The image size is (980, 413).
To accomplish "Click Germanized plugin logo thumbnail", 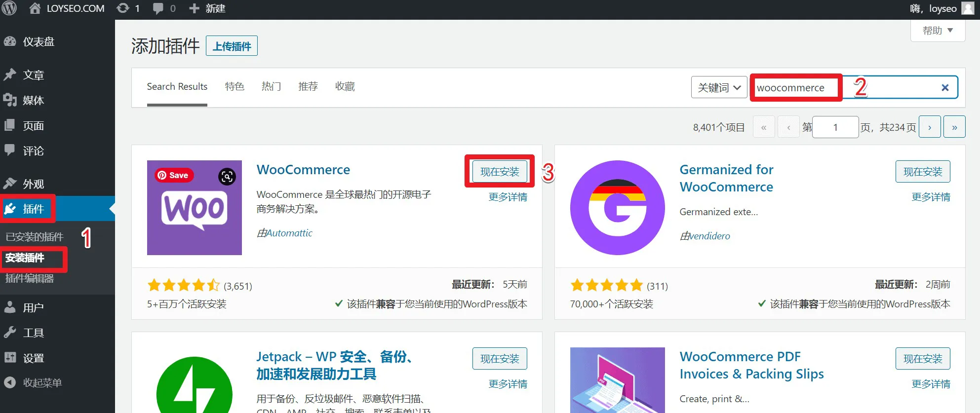I will coord(618,208).
